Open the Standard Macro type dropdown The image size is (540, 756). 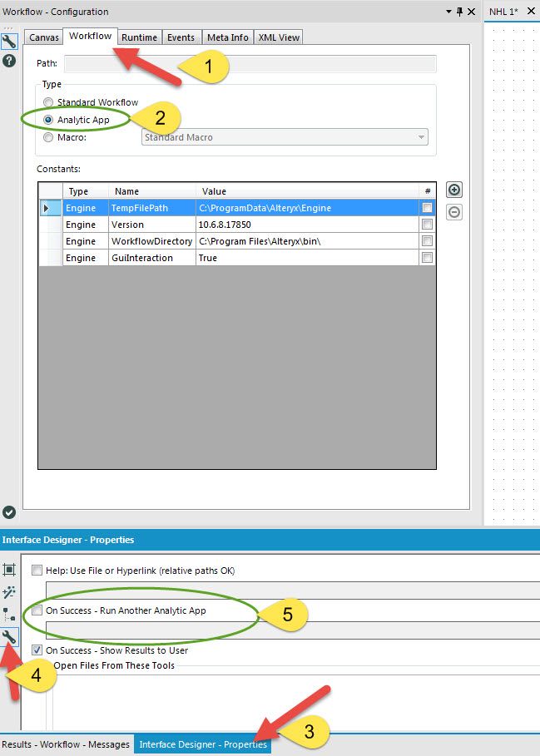tap(285, 137)
